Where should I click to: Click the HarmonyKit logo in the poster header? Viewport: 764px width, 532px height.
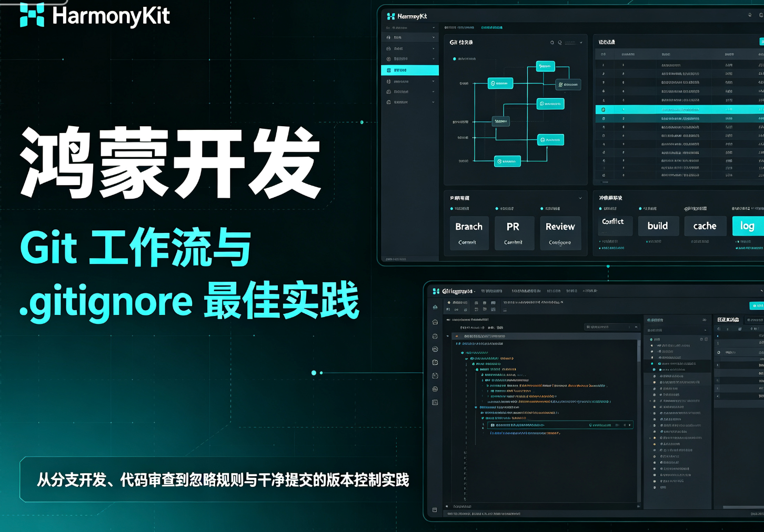(95, 15)
